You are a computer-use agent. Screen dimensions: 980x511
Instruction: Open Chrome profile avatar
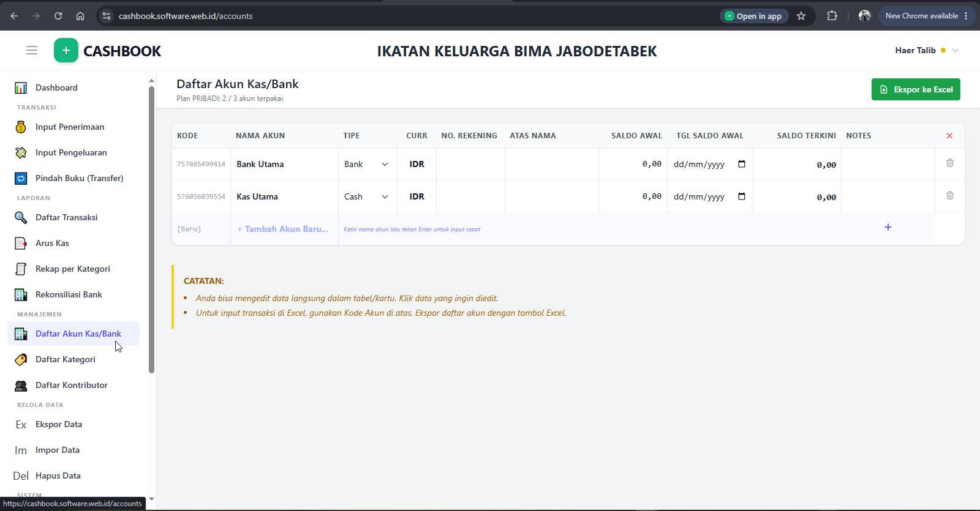point(865,16)
